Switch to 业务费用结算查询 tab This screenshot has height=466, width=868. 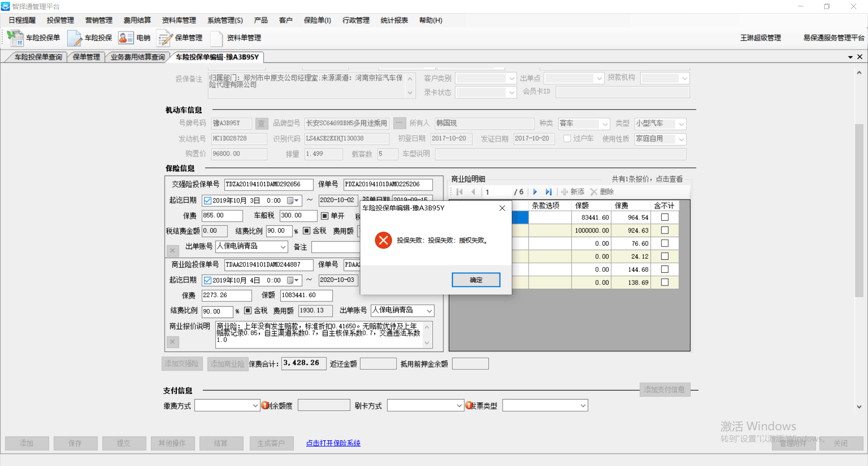(x=137, y=57)
